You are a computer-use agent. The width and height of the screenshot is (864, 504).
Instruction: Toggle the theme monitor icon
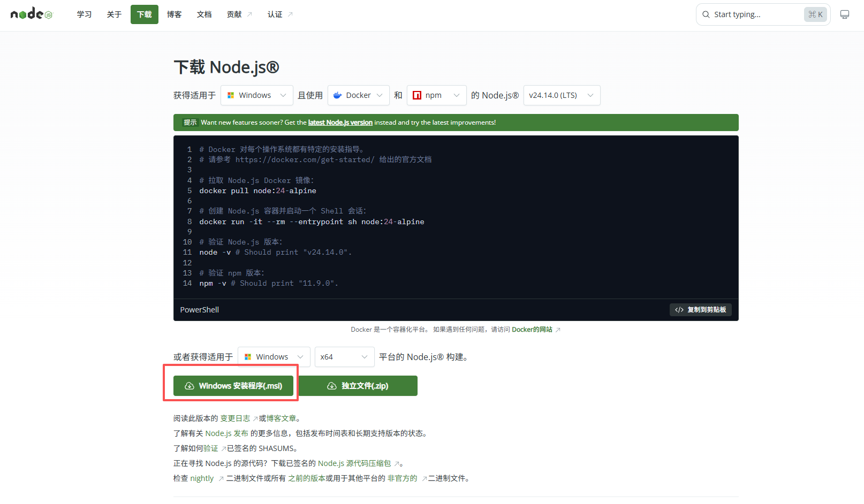(845, 14)
